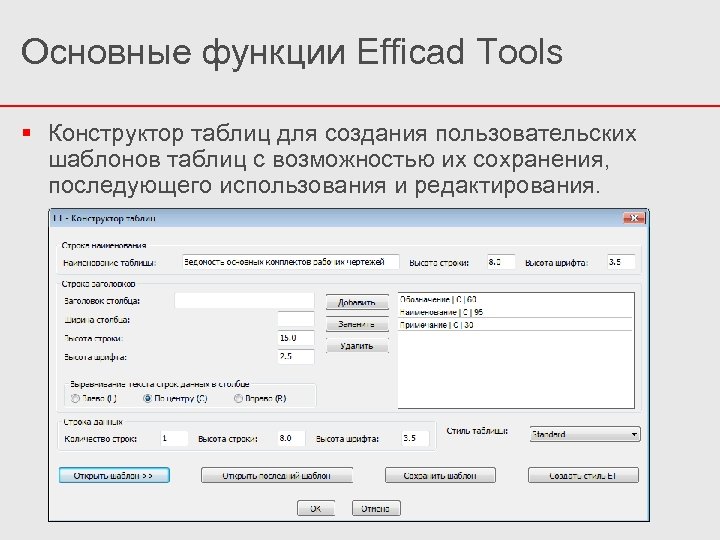Click header font height field 2.5
The image size is (720, 540).
pos(296,356)
